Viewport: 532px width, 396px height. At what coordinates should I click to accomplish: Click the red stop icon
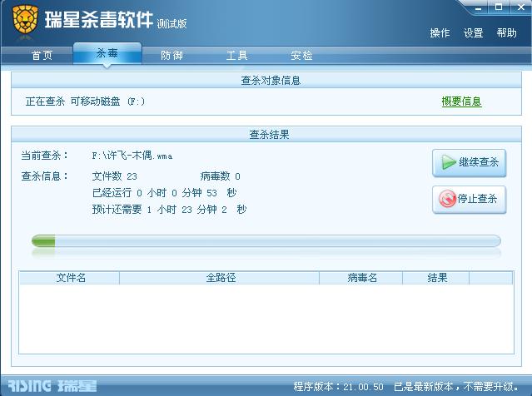pyautogui.click(x=447, y=198)
